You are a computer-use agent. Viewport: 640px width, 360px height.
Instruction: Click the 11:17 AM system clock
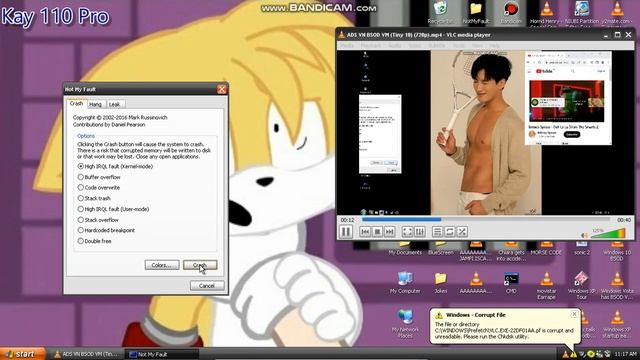(x=625, y=354)
